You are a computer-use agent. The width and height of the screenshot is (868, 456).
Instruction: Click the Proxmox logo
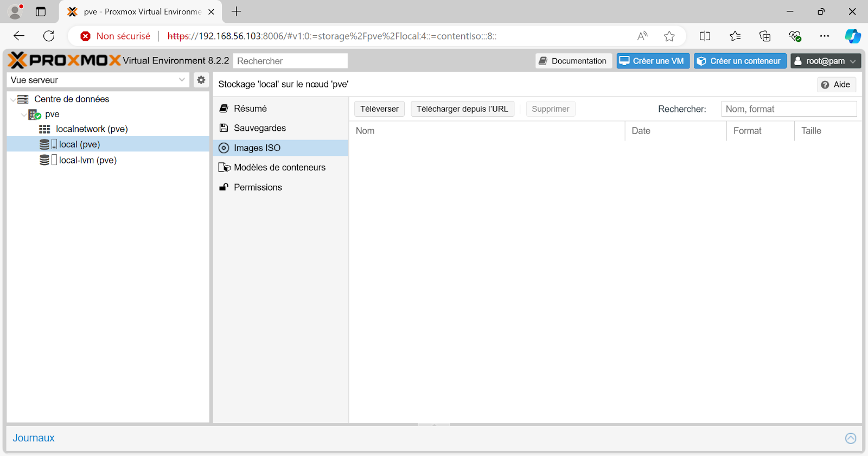(x=65, y=60)
